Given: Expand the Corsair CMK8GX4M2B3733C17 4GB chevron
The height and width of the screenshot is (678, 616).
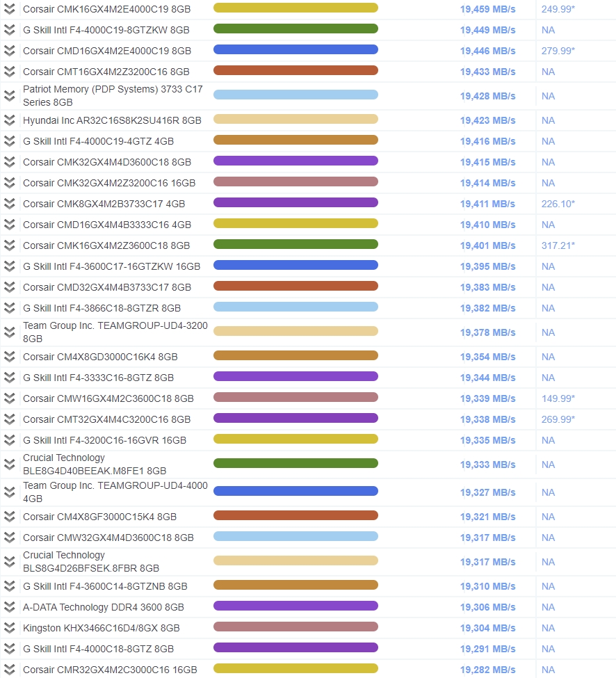Looking at the screenshot, I should pos(10,204).
